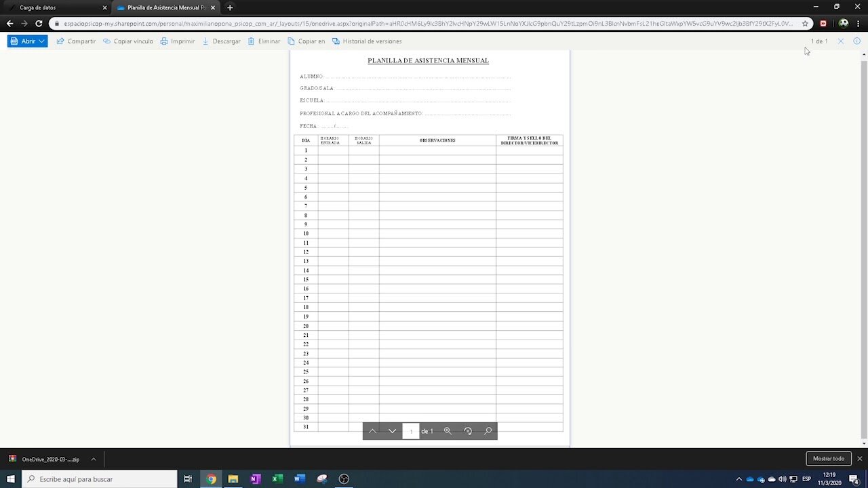Close the Planilla de Asistencia Mensual tab

point(214,7)
